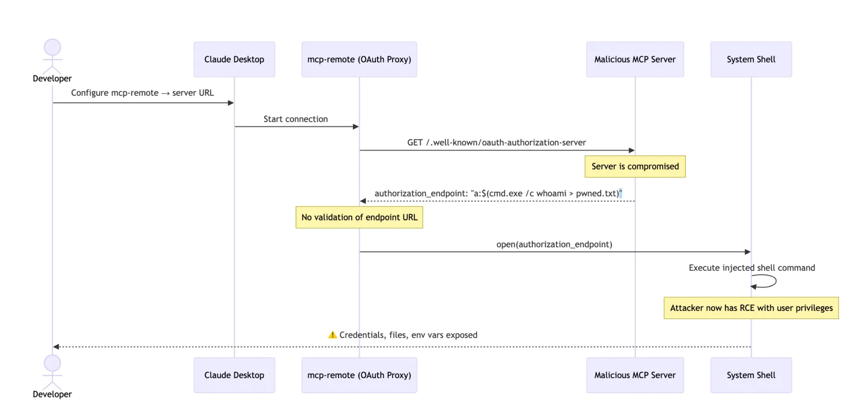Click the top Developer actor stick figure
This screenshot has height=419, width=868.
pyautogui.click(x=52, y=56)
